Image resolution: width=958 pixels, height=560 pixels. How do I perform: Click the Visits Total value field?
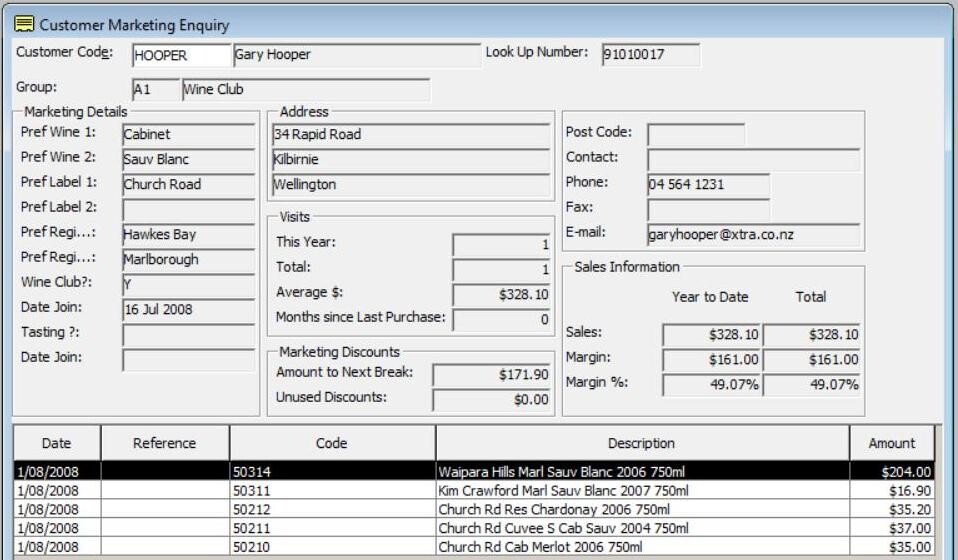pyautogui.click(x=501, y=270)
